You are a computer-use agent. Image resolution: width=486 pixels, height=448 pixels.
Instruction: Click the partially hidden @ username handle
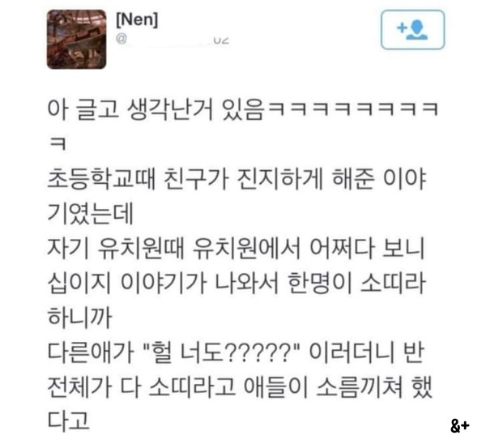(x=173, y=40)
